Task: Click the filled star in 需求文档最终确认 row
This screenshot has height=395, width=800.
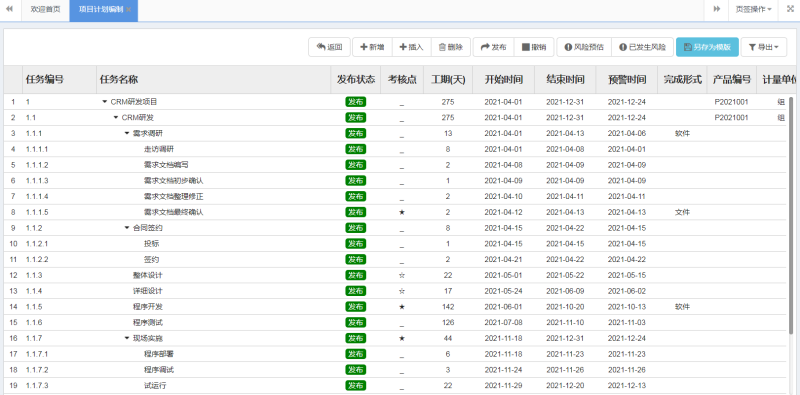Action: (402, 212)
